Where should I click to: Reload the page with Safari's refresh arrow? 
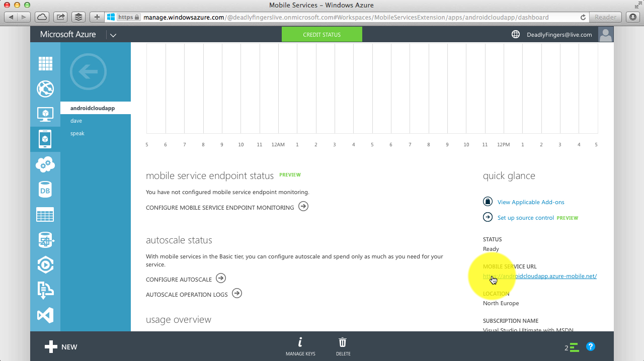[x=583, y=17]
